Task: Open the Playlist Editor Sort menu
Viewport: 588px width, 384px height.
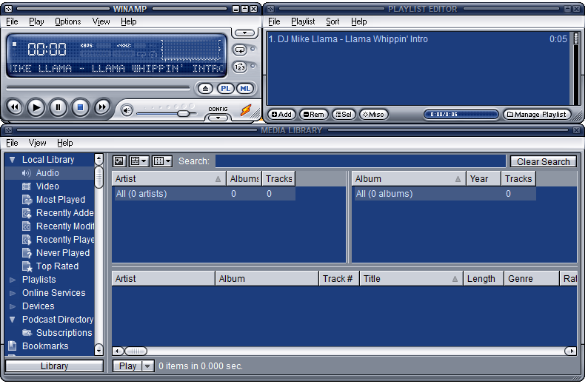Action: click(x=333, y=21)
